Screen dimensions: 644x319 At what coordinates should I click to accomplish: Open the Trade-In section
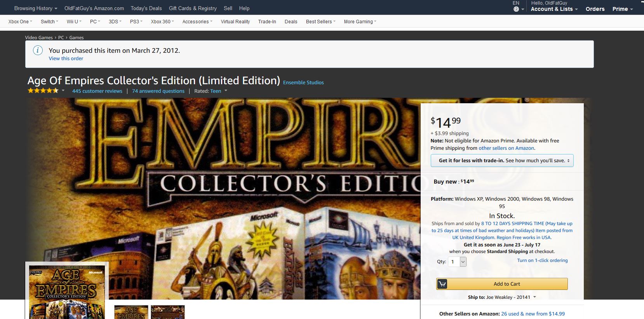click(267, 22)
